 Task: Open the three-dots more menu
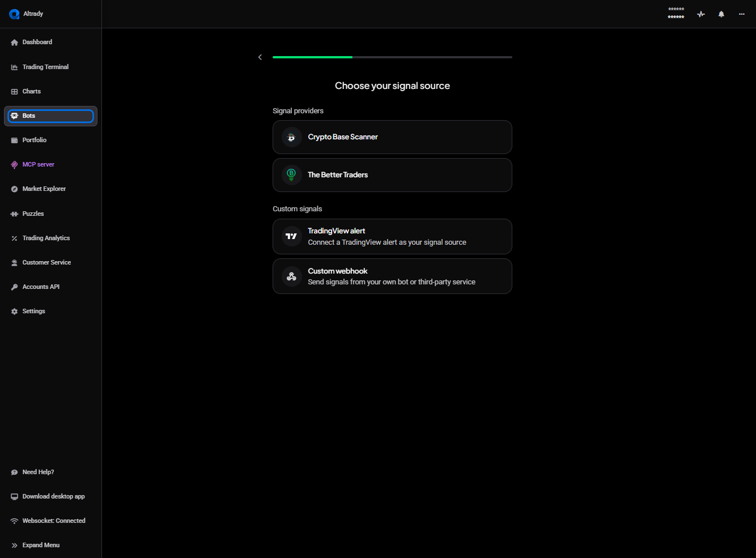point(742,14)
